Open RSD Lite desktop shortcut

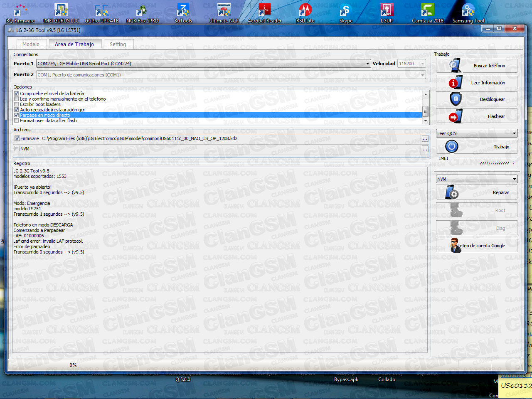coord(305,12)
